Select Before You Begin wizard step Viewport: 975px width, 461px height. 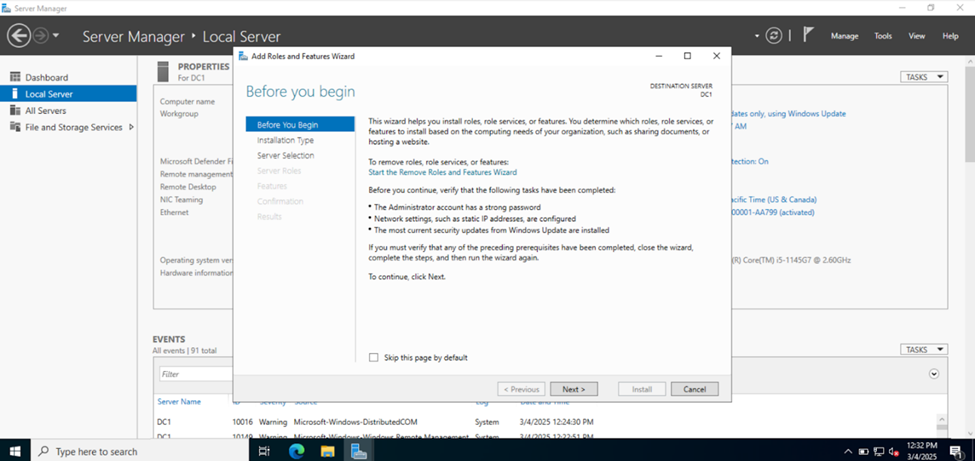click(x=300, y=124)
